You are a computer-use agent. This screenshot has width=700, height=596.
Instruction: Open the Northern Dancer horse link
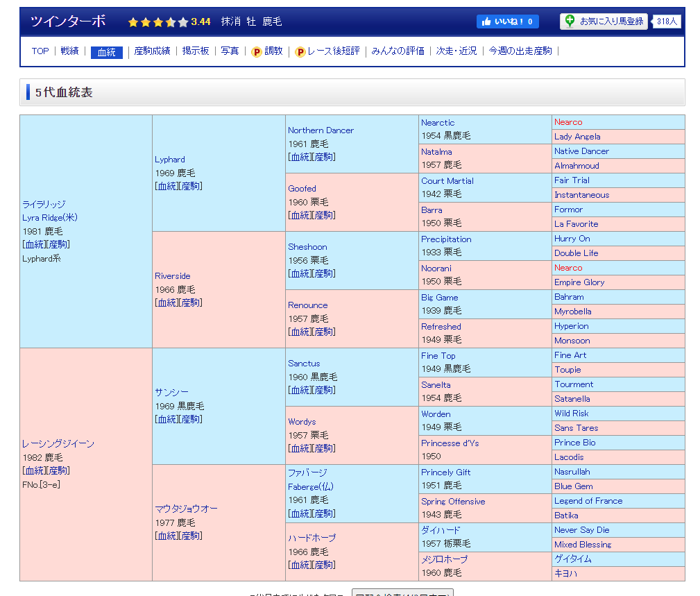321,130
